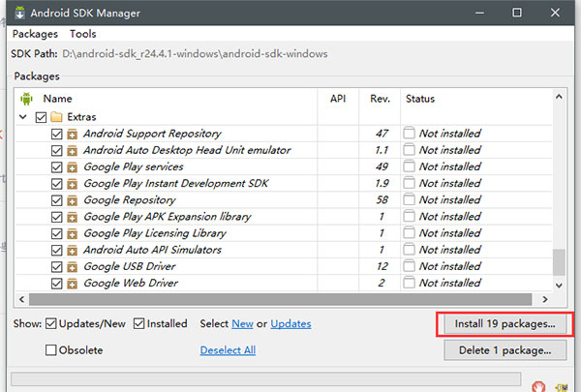Image resolution: width=581 pixels, height=392 pixels.
Task: Click the Install 19 packages button
Action: 505,323
